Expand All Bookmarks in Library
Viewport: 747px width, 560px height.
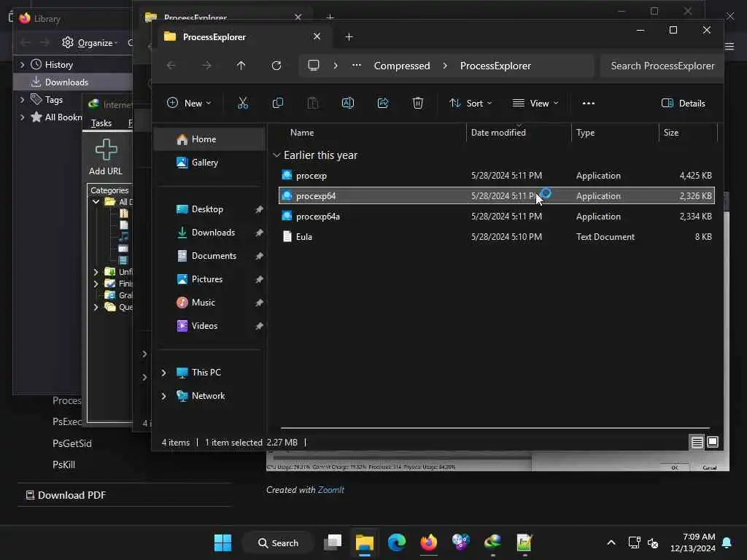22,117
